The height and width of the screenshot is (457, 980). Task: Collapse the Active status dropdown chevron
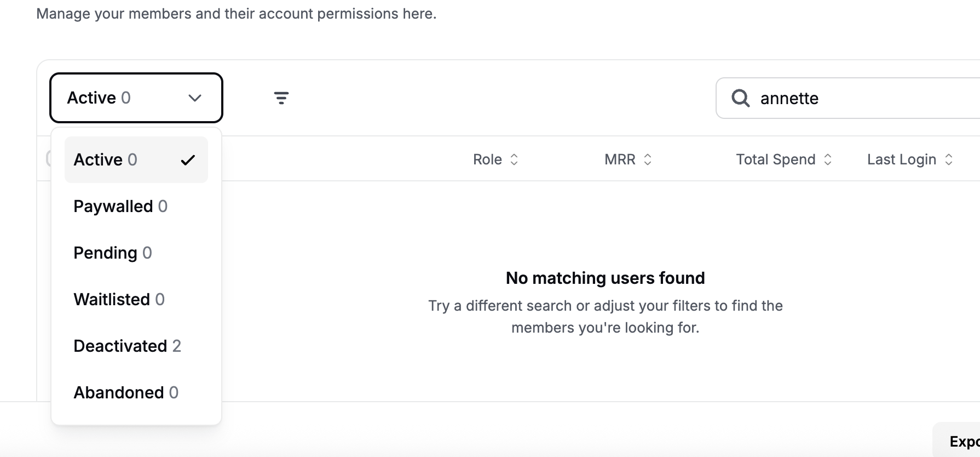pos(195,98)
